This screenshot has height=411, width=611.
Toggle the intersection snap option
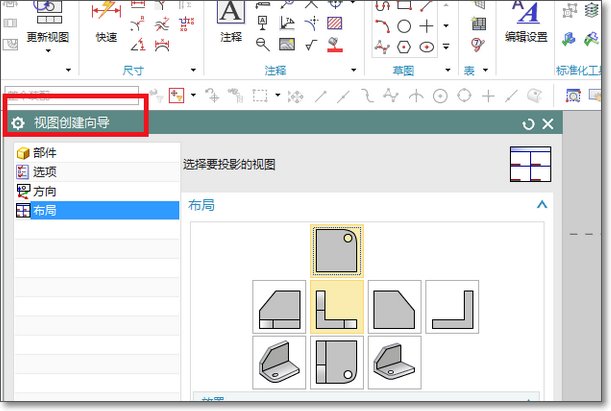coord(416,96)
